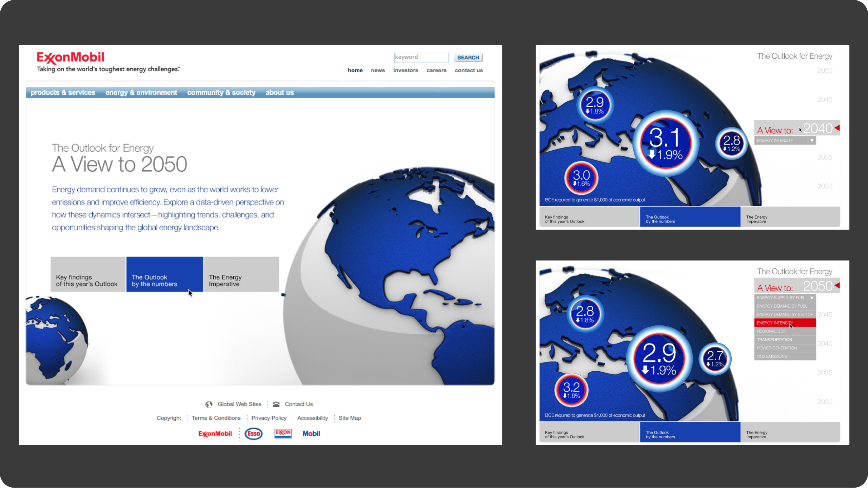This screenshot has height=488, width=868.
Task: Open the news link
Action: point(378,70)
